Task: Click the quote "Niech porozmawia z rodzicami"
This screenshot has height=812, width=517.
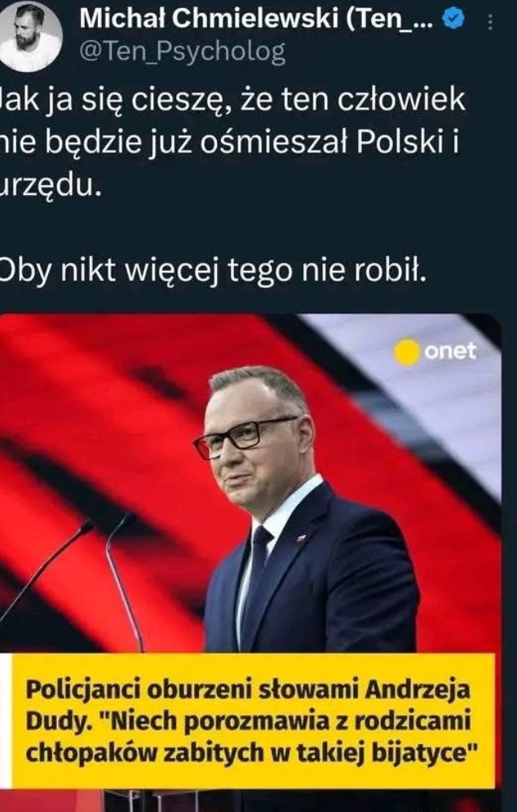Action: pos(288,721)
